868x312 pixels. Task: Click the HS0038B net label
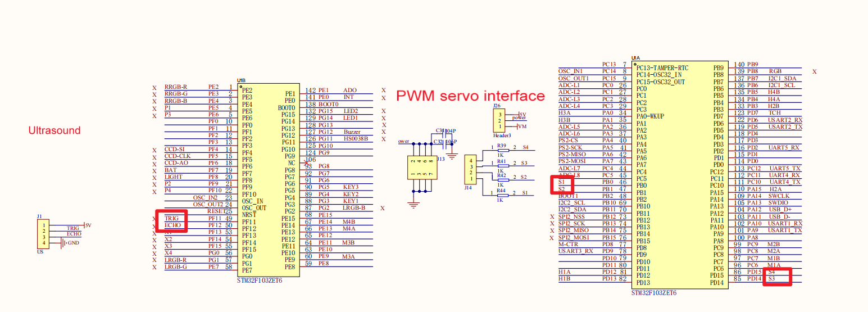point(356,138)
